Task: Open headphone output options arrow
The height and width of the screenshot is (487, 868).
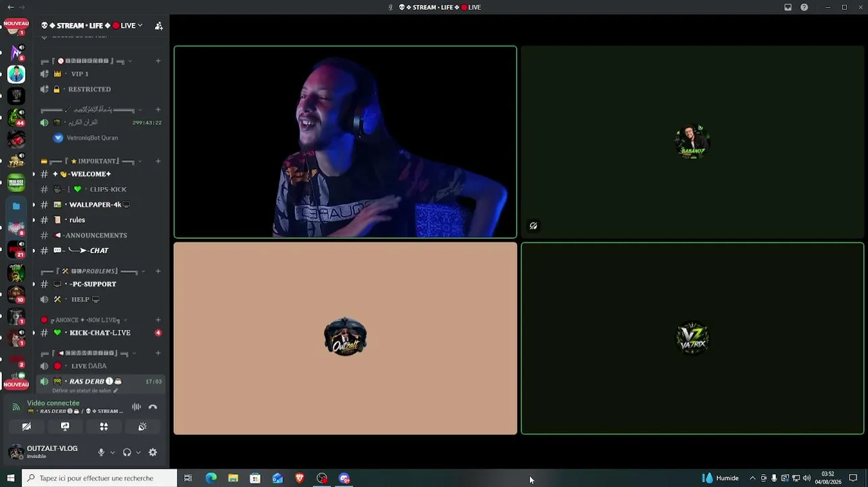Action: (138, 453)
